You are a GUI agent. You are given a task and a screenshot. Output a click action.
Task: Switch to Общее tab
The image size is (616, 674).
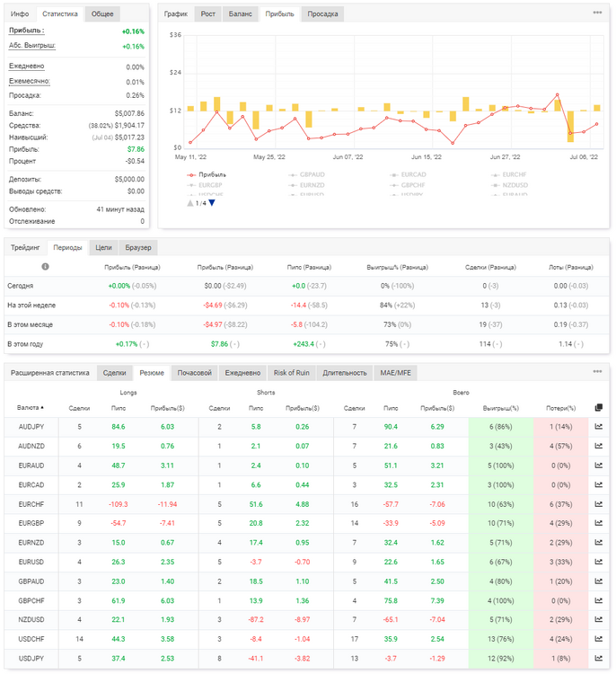[102, 13]
